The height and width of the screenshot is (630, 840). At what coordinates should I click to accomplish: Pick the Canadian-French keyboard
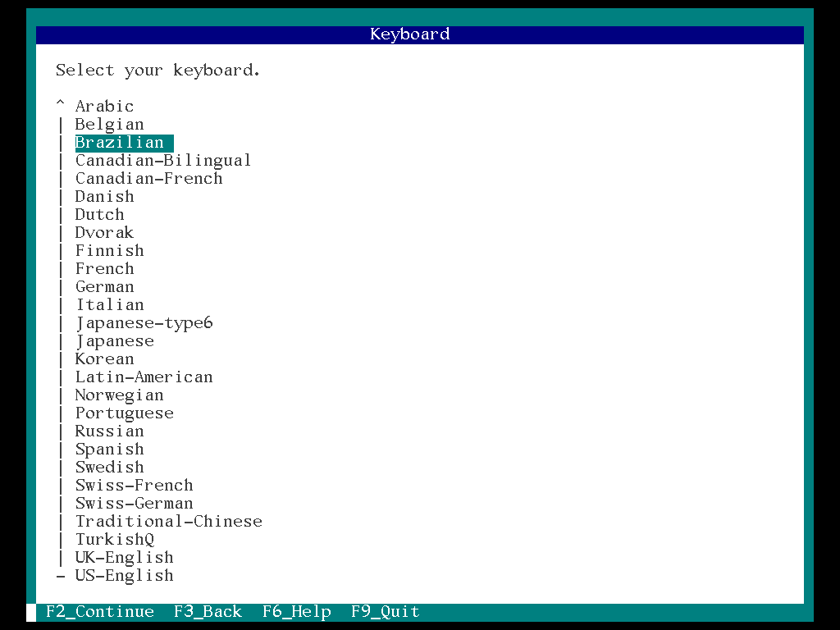coord(149,178)
